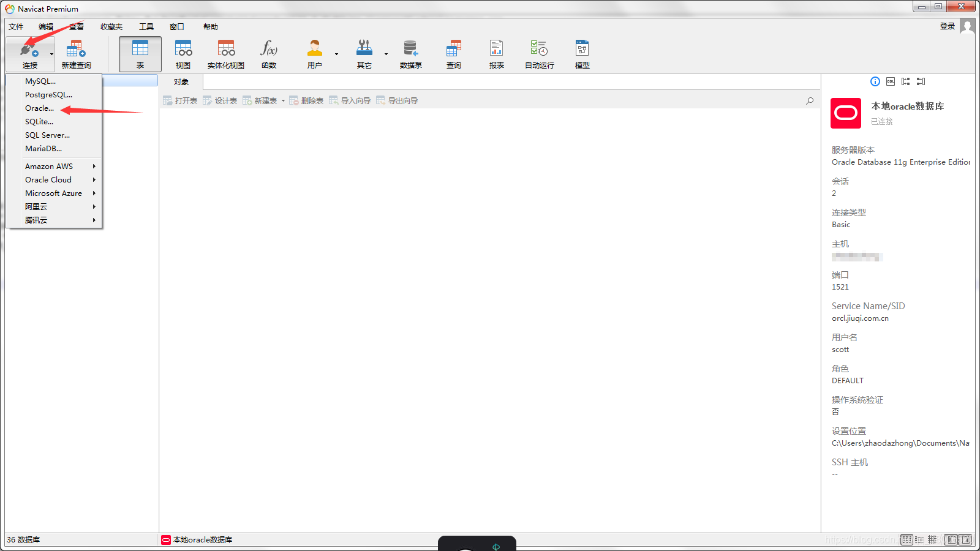Open the 文件 (File) menu
Viewport: 980px width, 551px height.
pyautogui.click(x=16, y=27)
